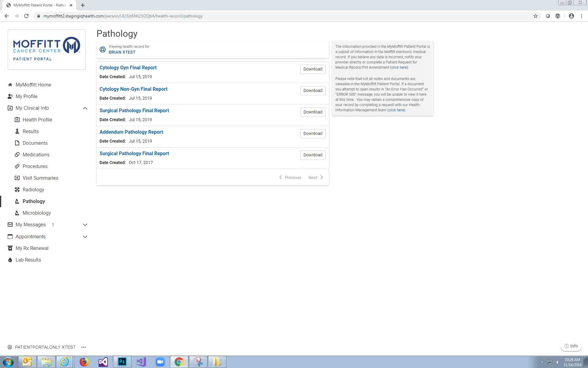Screen dimensions: 588x368
Task: Click the My Rx Renewal icon
Action: (x=10, y=248)
